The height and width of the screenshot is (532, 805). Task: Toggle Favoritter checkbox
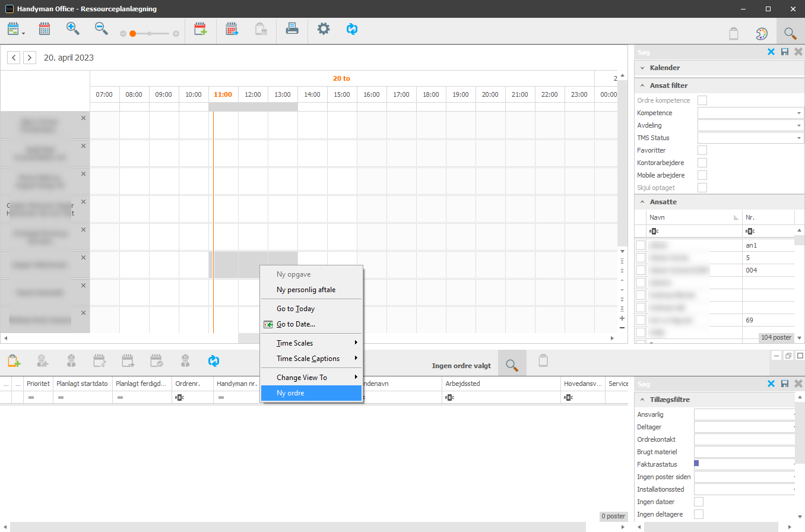(x=702, y=150)
